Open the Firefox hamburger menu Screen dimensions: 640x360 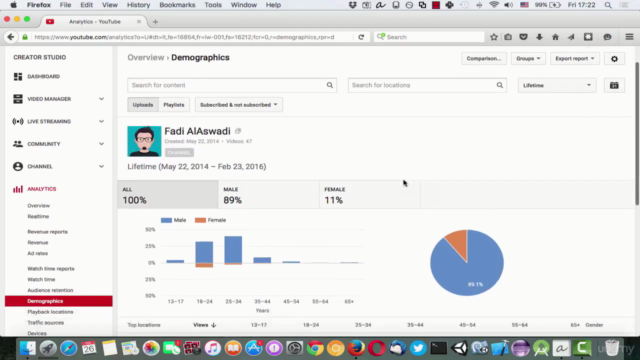tap(629, 37)
